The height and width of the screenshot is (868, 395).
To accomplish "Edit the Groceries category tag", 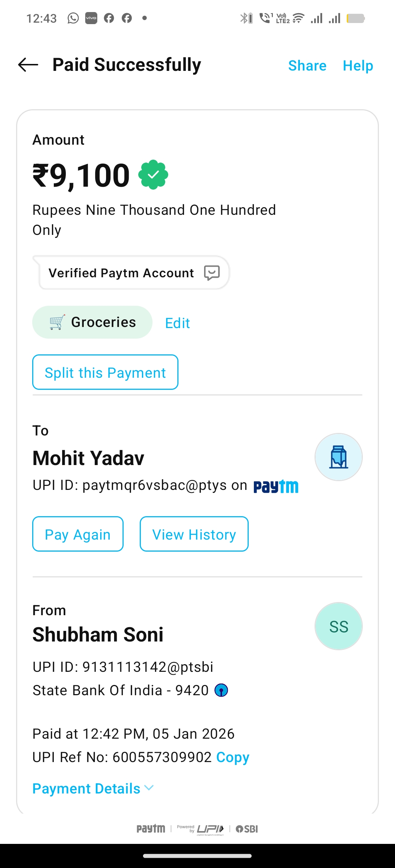I will tap(177, 323).
